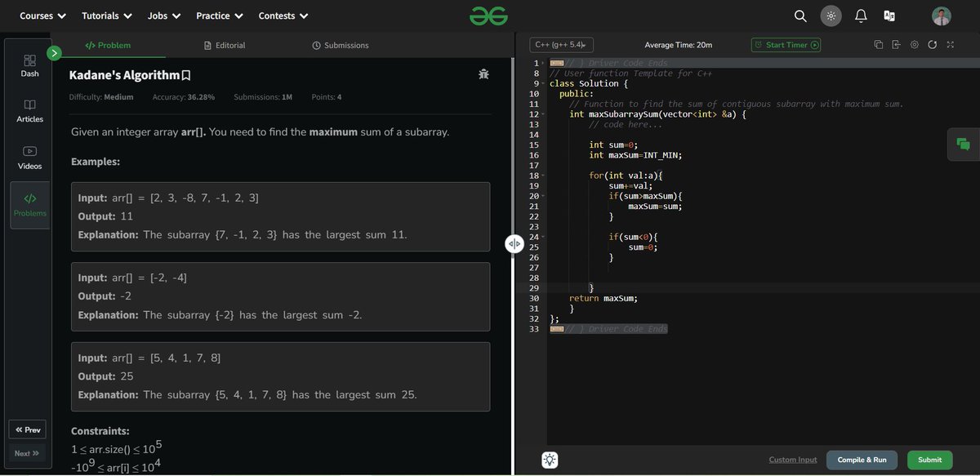Open the chat help widget
The height and width of the screenshot is (476, 980).
[964, 145]
